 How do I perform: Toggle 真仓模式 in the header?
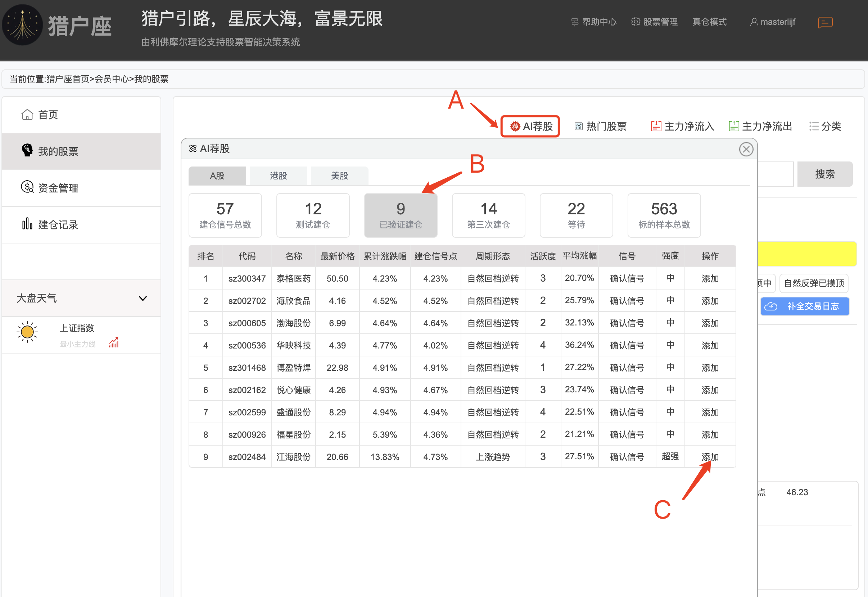click(709, 22)
